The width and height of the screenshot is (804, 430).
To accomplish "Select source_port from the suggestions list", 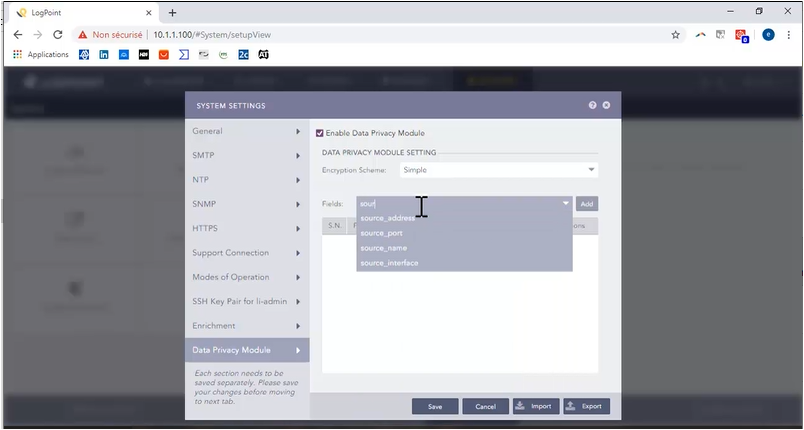I will point(381,233).
